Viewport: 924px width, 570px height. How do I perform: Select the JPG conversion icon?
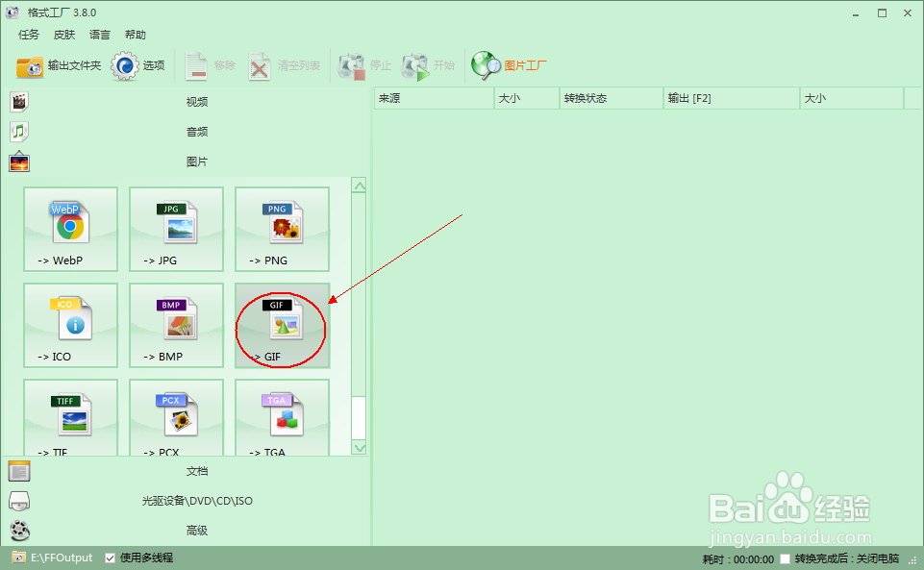pos(176,229)
